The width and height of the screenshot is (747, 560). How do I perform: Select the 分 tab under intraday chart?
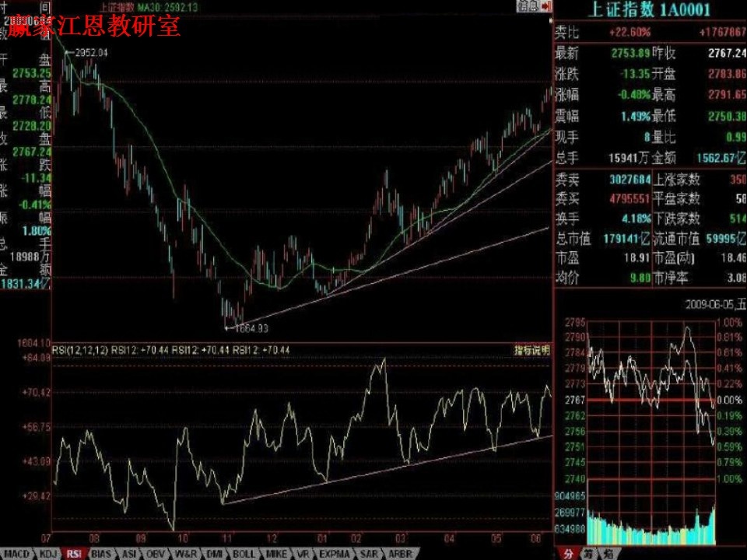[x=568, y=554]
